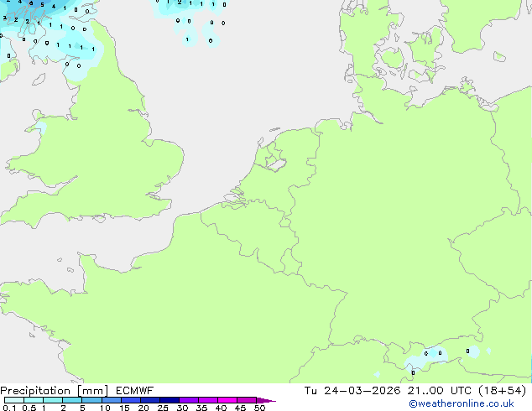
Task: Select the forecast offset '(18+54)'
Action: click(x=502, y=391)
